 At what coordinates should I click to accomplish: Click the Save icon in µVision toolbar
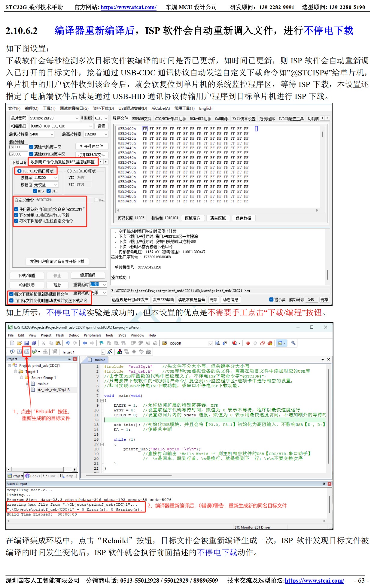(x=27, y=343)
